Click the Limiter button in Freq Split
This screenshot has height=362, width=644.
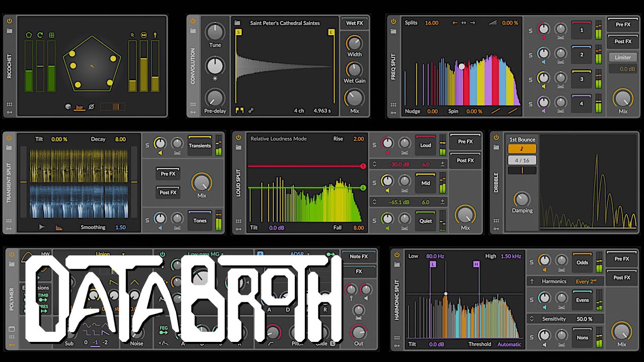point(623,57)
